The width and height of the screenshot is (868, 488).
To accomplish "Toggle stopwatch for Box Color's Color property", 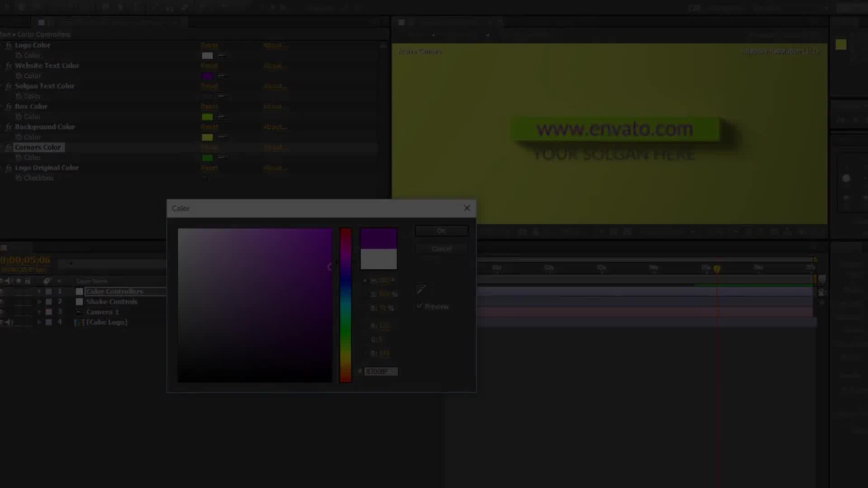I will [x=19, y=117].
